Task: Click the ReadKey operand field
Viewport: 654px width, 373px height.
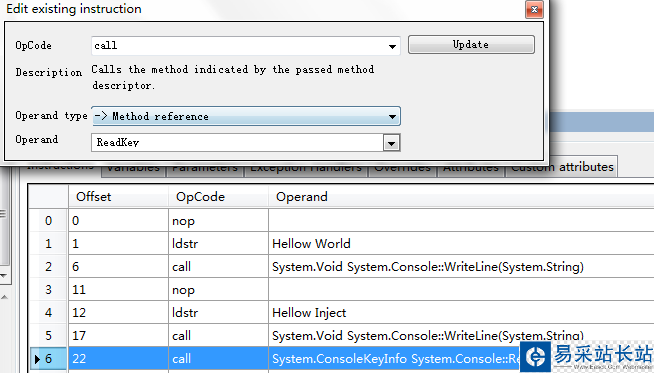Action: click(237, 143)
